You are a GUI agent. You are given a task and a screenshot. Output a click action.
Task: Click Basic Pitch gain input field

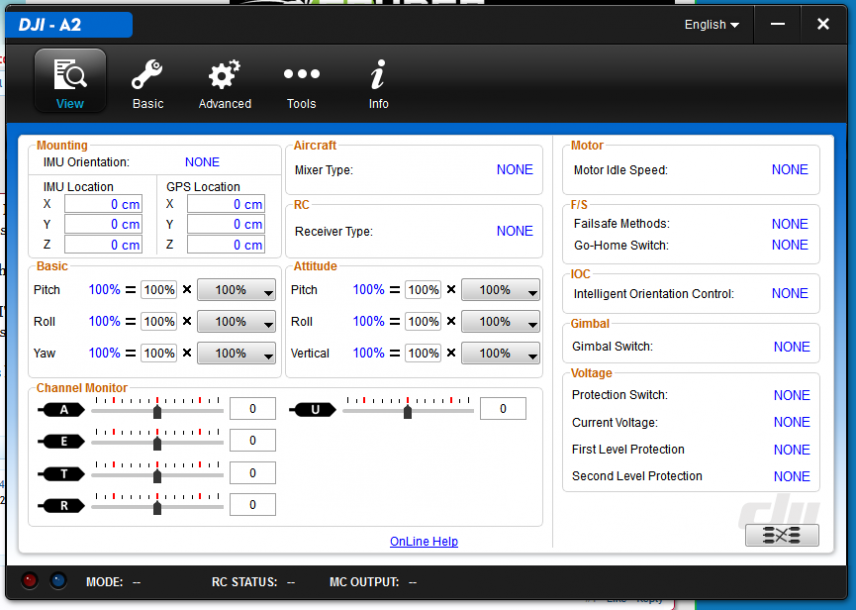tap(159, 290)
